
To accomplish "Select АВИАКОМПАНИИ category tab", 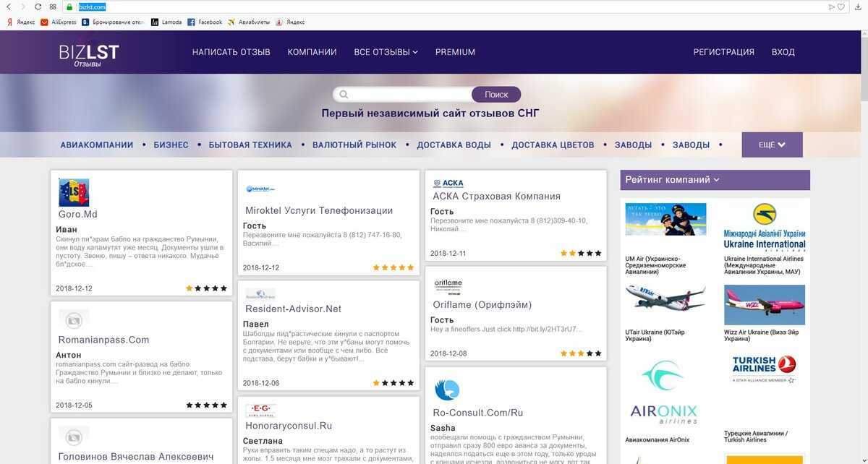I will [97, 145].
